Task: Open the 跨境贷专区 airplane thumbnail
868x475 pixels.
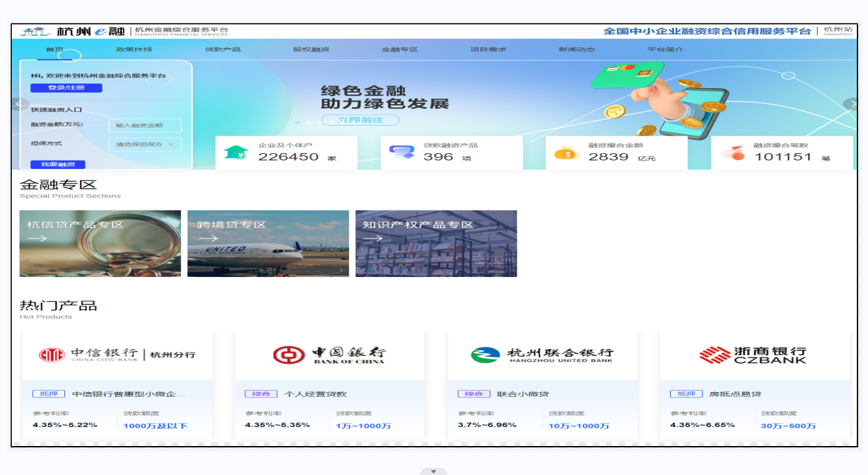Action: [x=268, y=243]
